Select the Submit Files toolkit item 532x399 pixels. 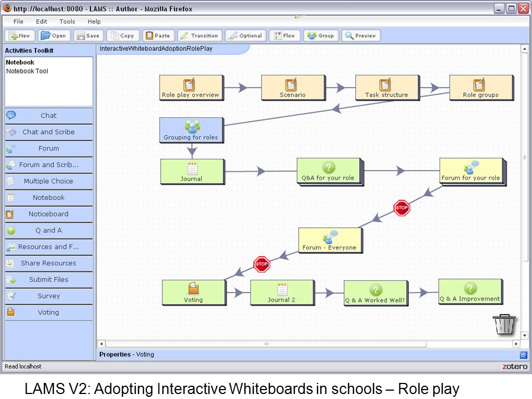[x=49, y=279]
